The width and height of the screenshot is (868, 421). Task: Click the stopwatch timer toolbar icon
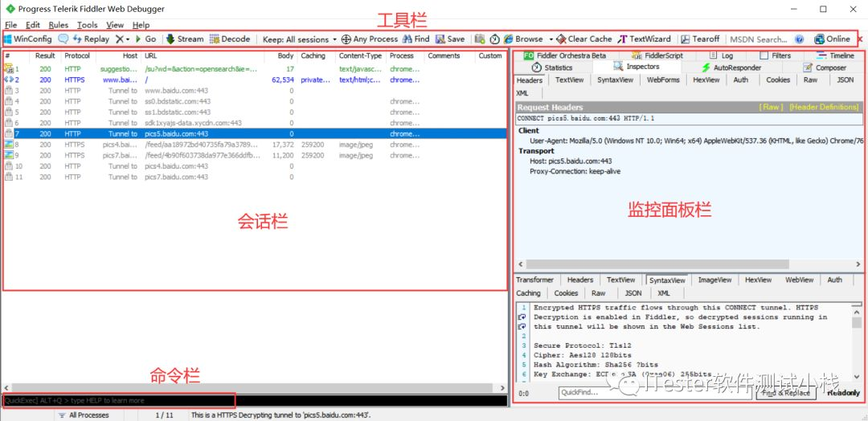495,39
